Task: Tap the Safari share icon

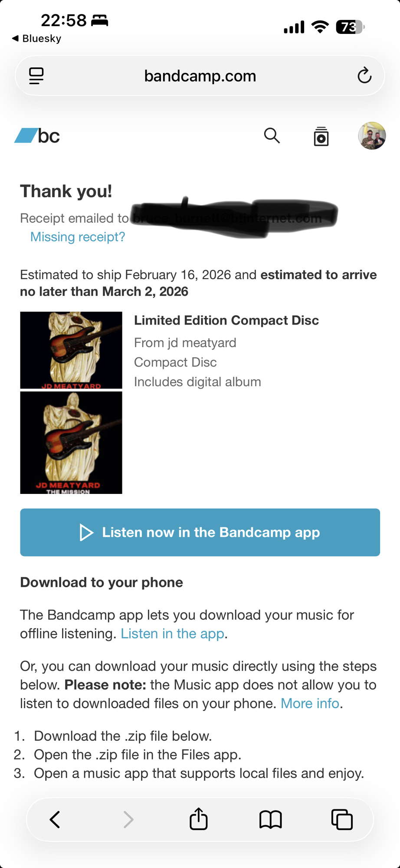Action: pyautogui.click(x=199, y=819)
